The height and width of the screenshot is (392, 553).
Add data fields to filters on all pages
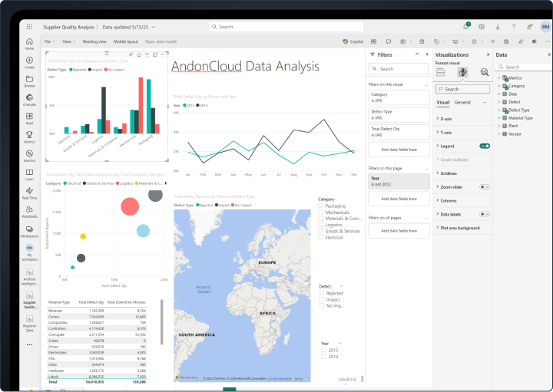click(x=399, y=231)
